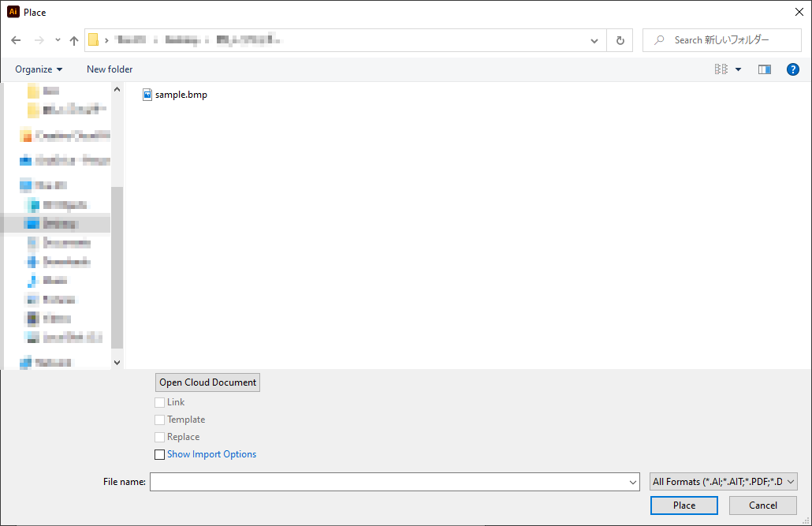This screenshot has width=812, height=526.
Task: Open the Recent locations dropdown arrow
Action: point(58,40)
